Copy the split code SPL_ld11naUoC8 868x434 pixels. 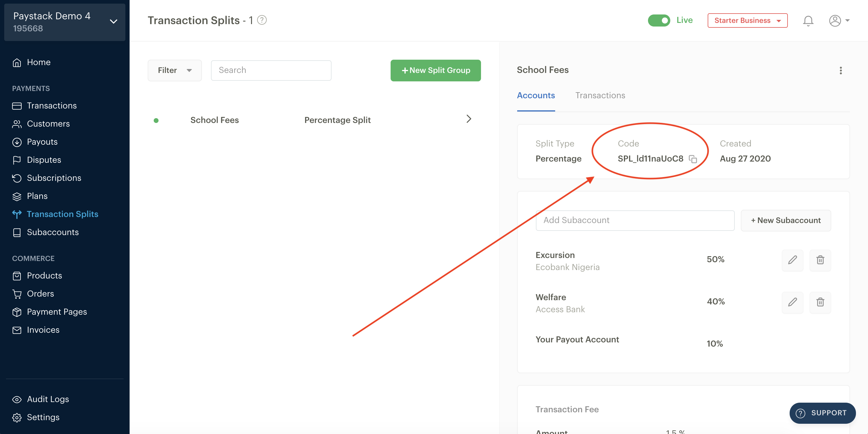[693, 159]
